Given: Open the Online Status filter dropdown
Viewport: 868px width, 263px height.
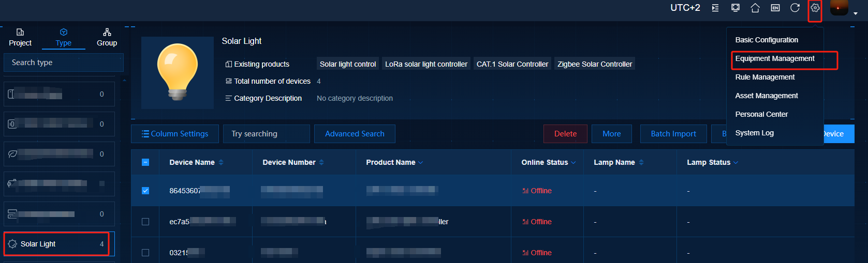Looking at the screenshot, I should [573, 163].
